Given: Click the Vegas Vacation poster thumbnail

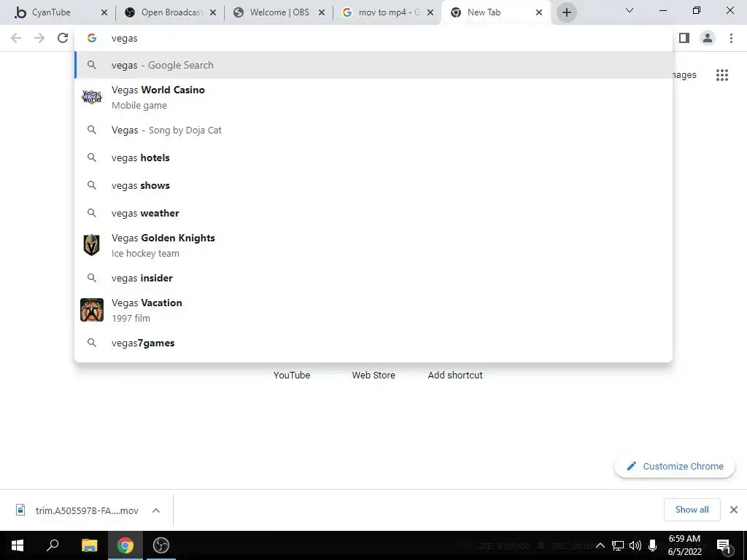Looking at the screenshot, I should [92, 310].
